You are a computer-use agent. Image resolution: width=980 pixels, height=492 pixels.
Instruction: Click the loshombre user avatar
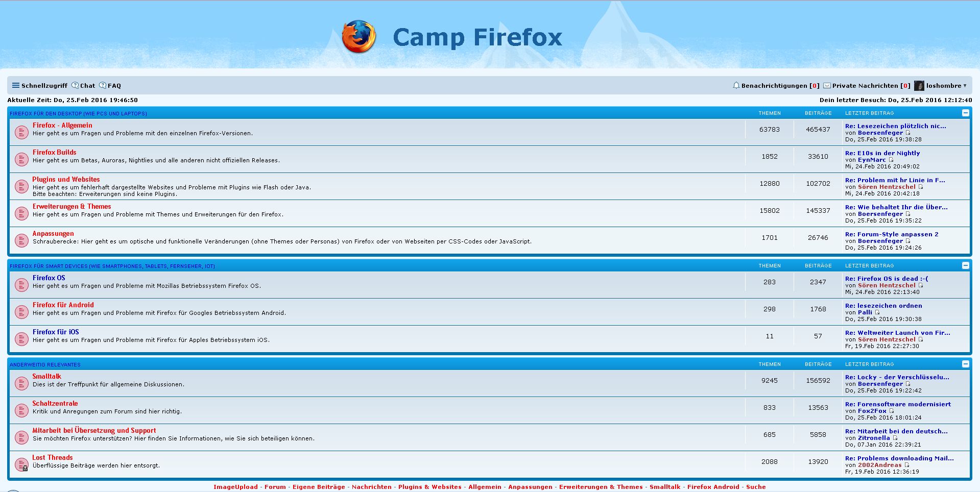(x=919, y=86)
